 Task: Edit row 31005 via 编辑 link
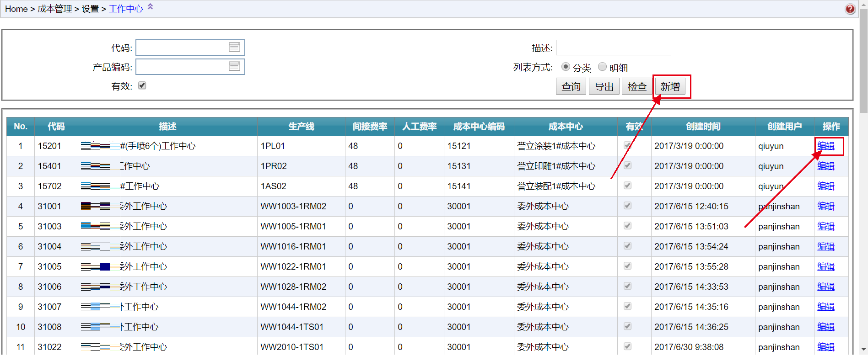click(826, 266)
